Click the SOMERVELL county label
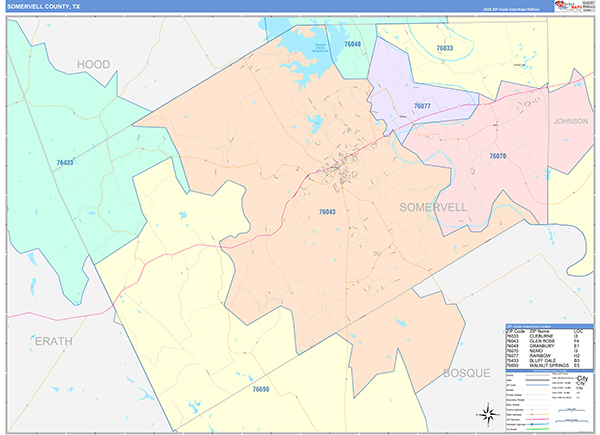Image resolution: width=600 pixels, height=435 pixels. click(x=433, y=207)
